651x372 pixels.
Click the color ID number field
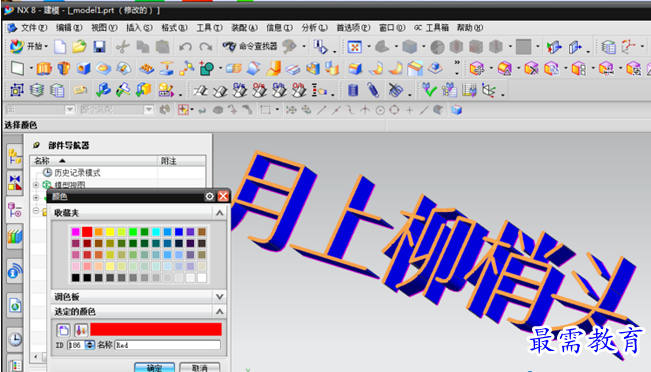76,345
